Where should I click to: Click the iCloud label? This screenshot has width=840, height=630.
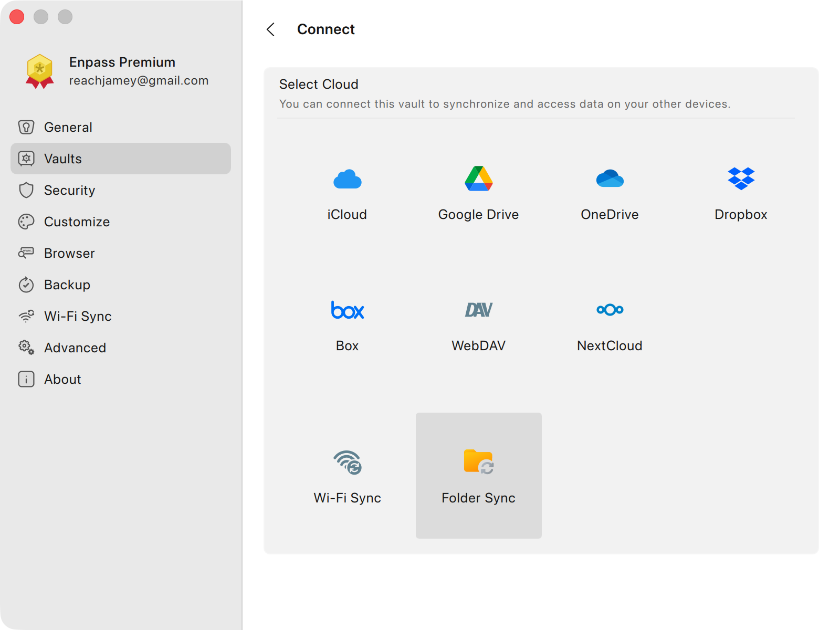[347, 214]
